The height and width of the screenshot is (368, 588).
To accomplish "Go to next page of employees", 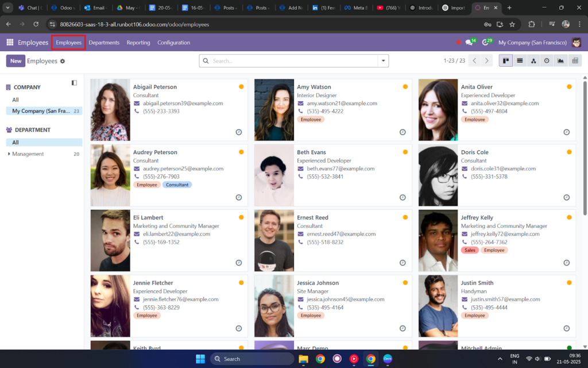I will [x=487, y=61].
